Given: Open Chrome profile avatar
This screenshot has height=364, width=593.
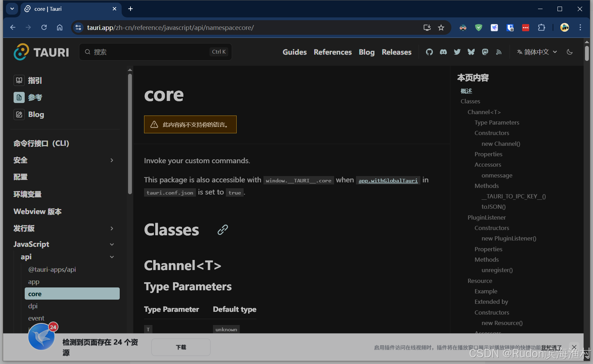Looking at the screenshot, I should [x=564, y=27].
